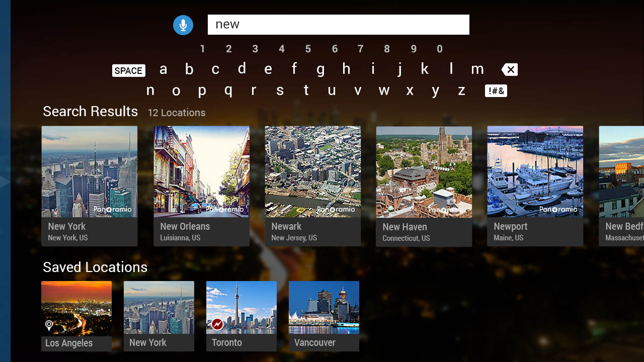644x362 pixels.
Task: Select the letter u key
Action: [332, 90]
